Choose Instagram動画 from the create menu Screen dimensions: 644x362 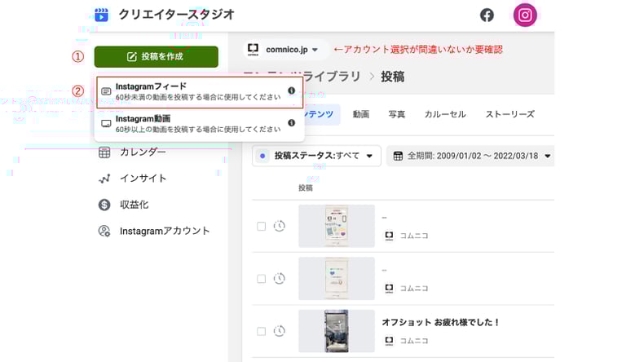click(200, 124)
